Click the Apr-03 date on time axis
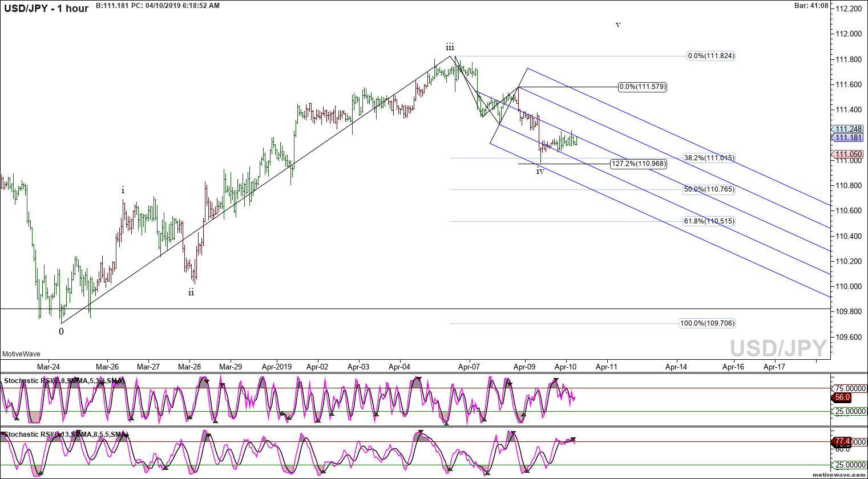The width and height of the screenshot is (868, 479). tap(358, 367)
